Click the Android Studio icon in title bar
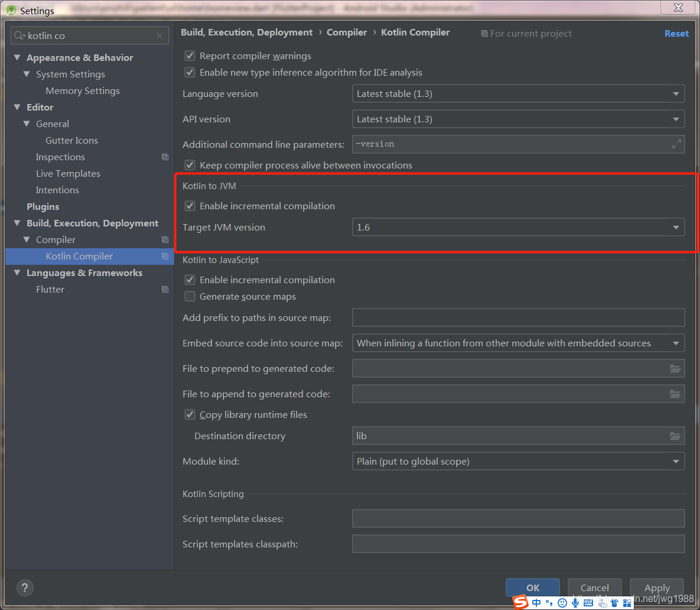This screenshot has height=610, width=700. pos(11,10)
